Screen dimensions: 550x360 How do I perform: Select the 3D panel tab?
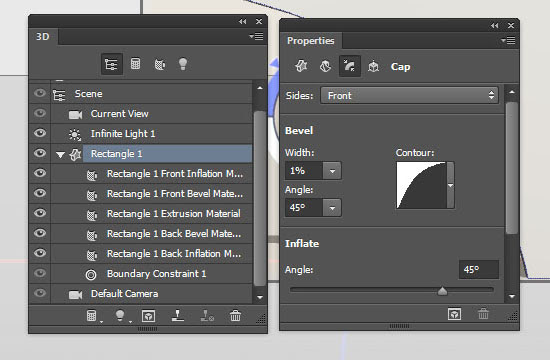click(x=43, y=37)
